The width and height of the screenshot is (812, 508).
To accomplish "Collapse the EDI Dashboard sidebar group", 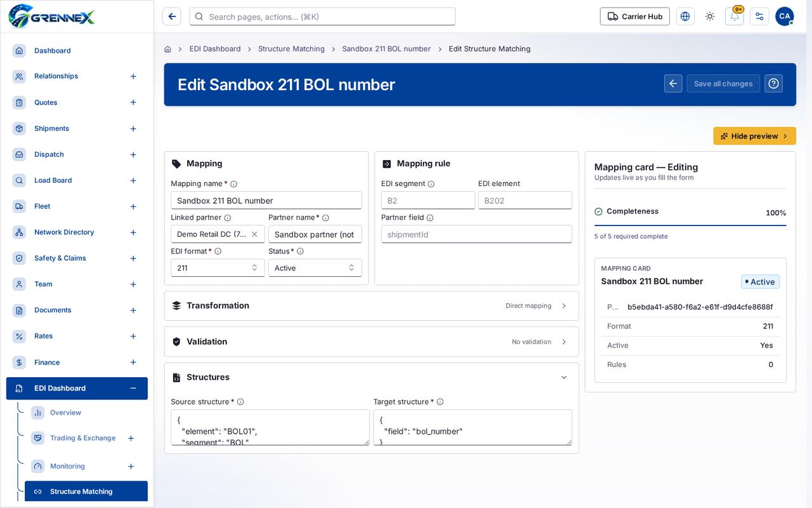I will tap(133, 389).
